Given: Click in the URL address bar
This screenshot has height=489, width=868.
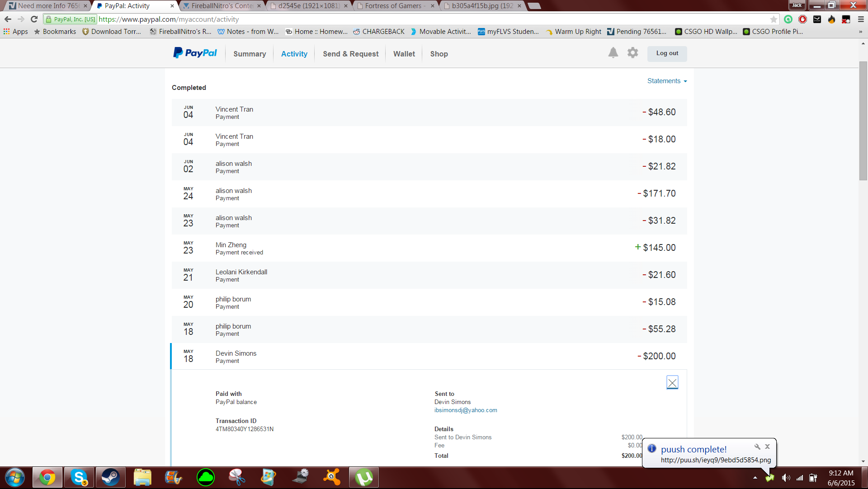Looking at the screenshot, I should coord(407,19).
